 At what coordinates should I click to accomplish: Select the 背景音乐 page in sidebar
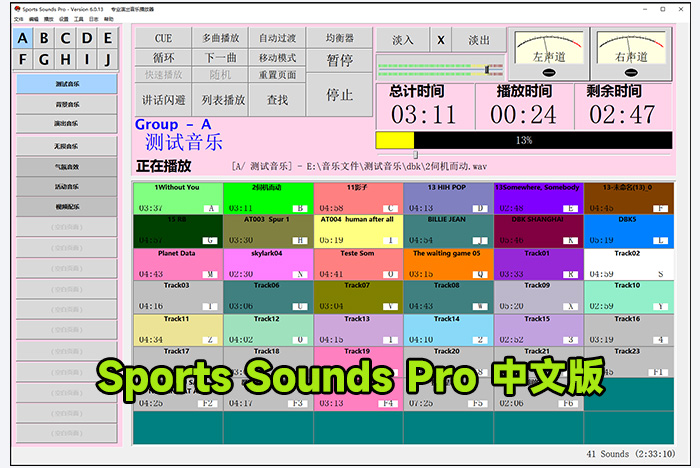click(67, 104)
